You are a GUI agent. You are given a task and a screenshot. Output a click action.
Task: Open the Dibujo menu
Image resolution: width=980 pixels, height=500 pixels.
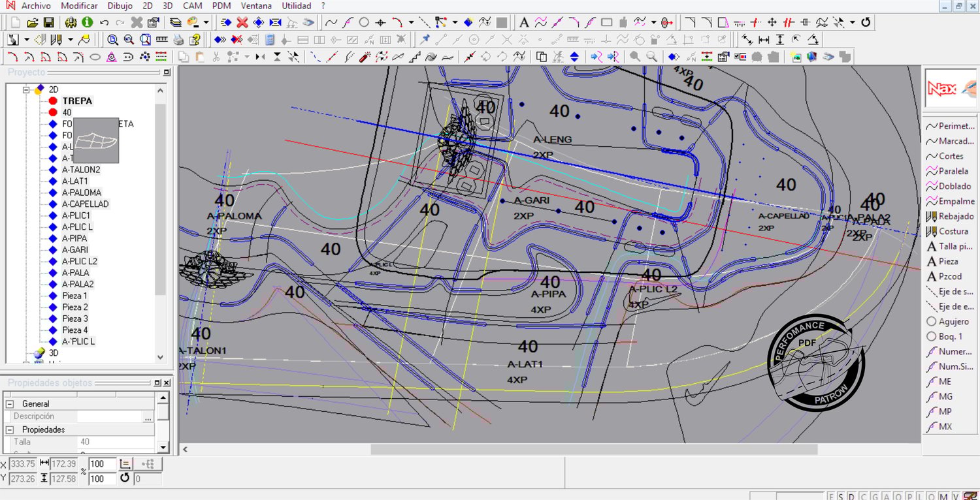(x=120, y=6)
